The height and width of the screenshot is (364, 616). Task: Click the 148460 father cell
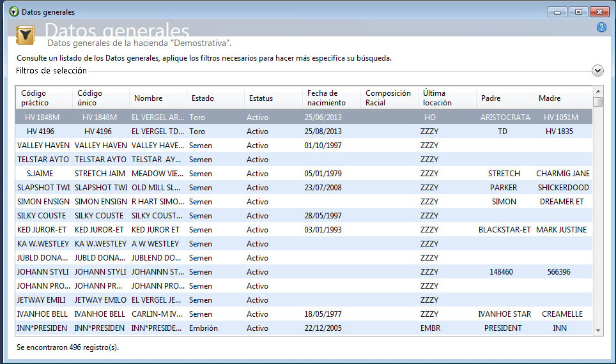[x=501, y=272]
